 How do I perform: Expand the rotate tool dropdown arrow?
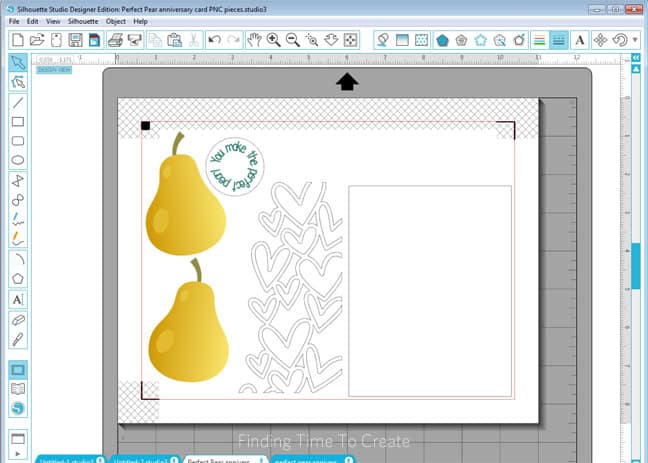(x=635, y=40)
